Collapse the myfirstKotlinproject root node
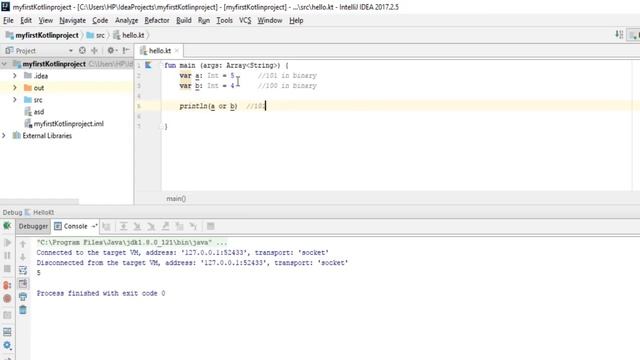The width and height of the screenshot is (640, 360). 4,64
